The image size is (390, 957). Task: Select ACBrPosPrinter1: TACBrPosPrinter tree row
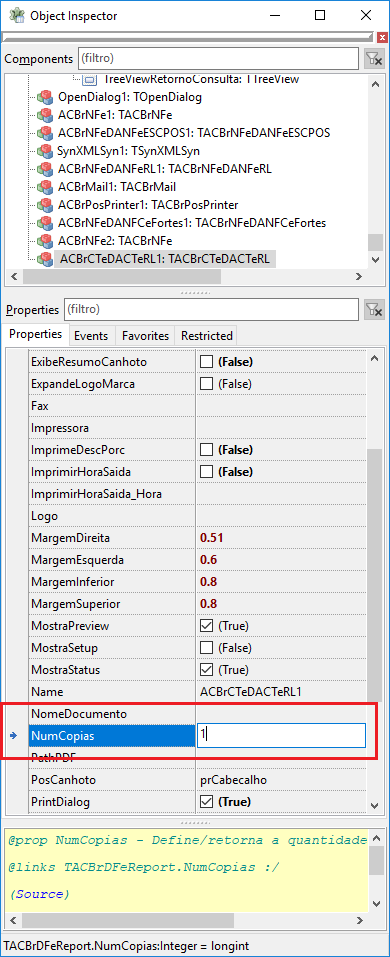coord(148,204)
